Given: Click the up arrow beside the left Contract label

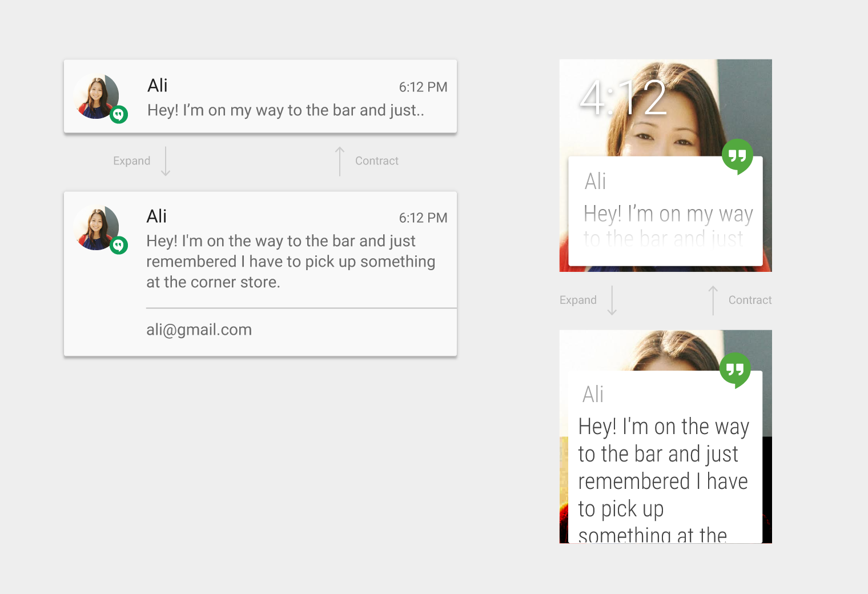Looking at the screenshot, I should [x=340, y=161].
